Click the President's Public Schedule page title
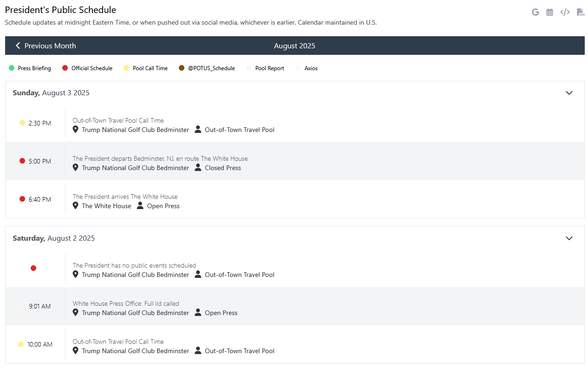The height and width of the screenshot is (368, 588). pos(60,10)
